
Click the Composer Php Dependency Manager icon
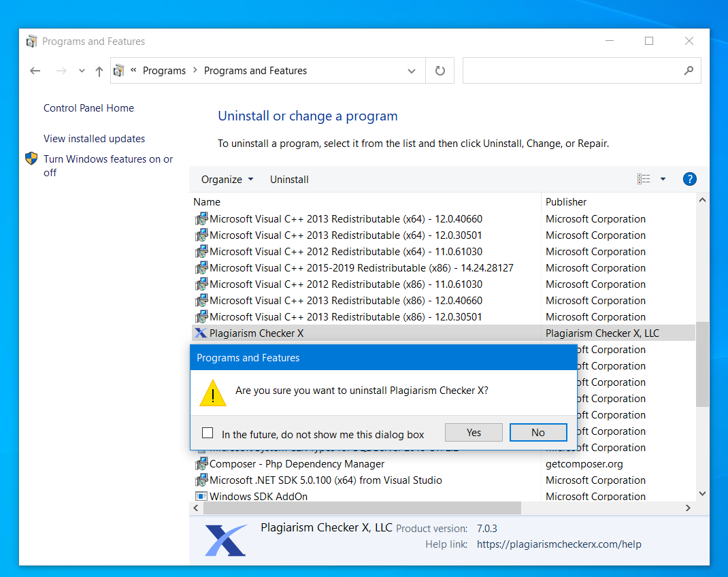(x=202, y=463)
